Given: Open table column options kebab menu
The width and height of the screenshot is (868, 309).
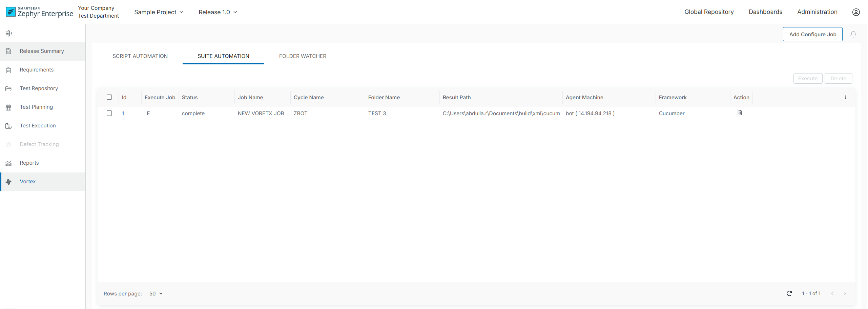Looking at the screenshot, I should pyautogui.click(x=845, y=97).
